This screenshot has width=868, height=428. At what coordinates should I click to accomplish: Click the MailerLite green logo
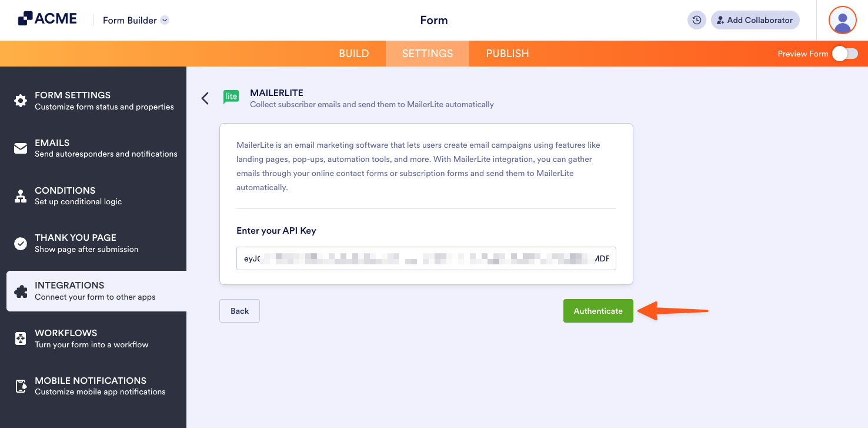click(231, 97)
